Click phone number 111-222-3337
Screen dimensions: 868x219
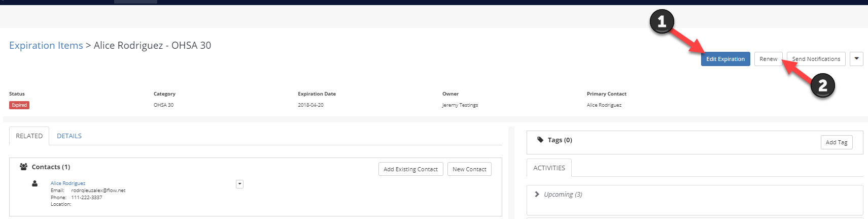coord(87,198)
